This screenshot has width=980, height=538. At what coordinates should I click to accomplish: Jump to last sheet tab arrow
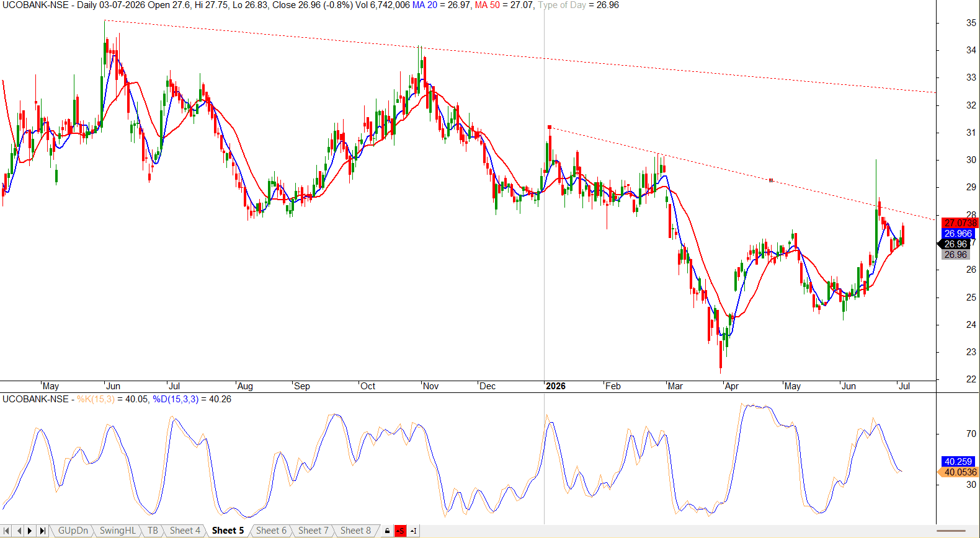pos(42,531)
